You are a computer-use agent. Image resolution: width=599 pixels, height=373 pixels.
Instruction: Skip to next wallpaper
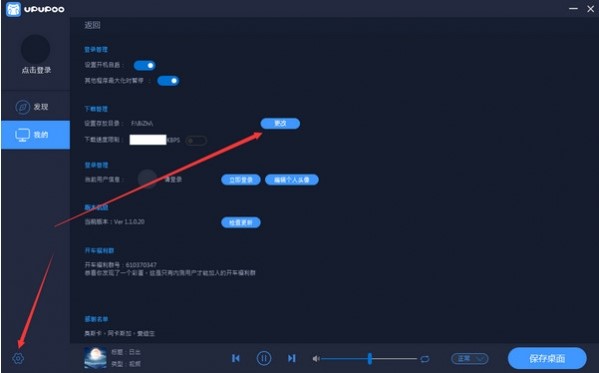click(291, 358)
